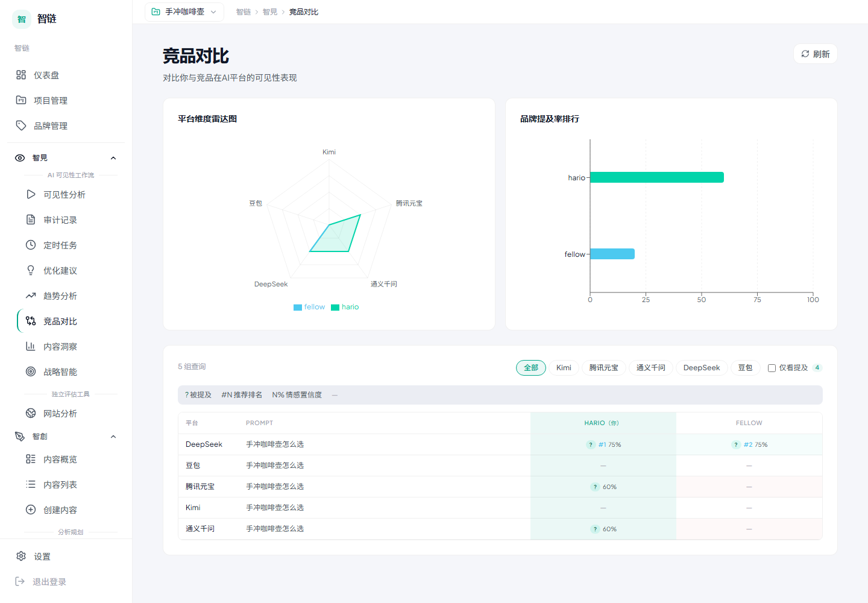Viewport: 868px width, 603px height.
Task: Select the 通义千问 platform cell in the table
Action: 200,529
